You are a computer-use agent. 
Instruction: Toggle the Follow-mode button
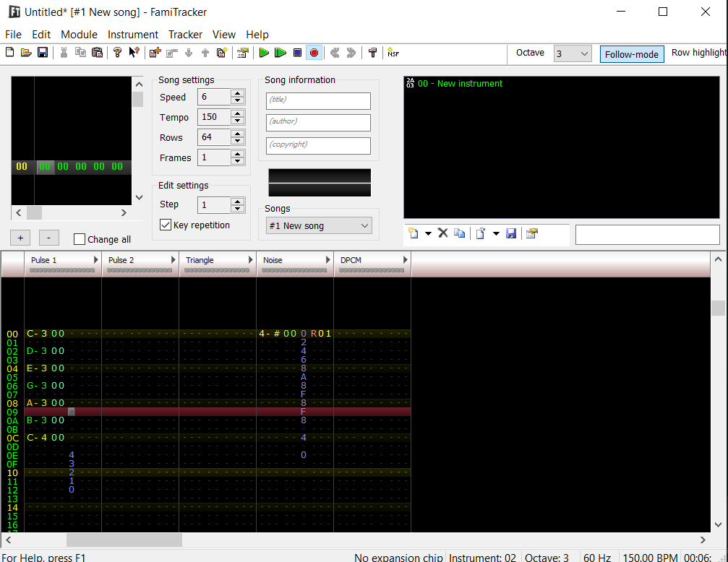(x=631, y=54)
